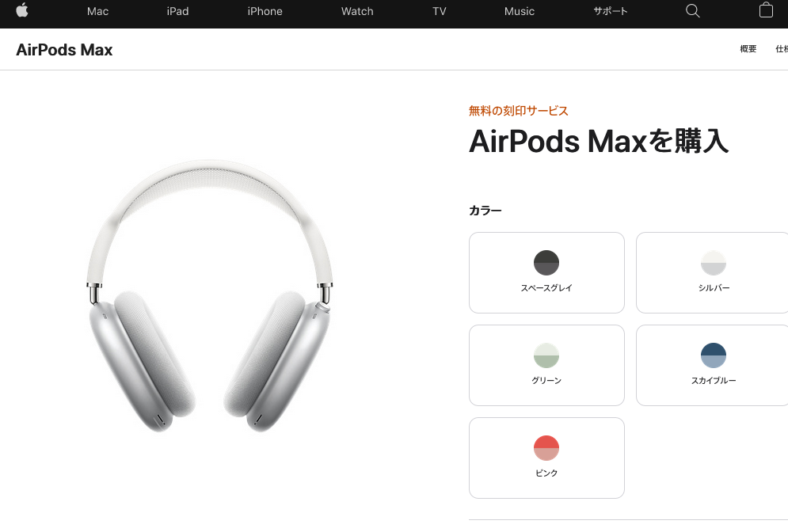Open the iPad menu item
The image size is (788, 532).
(x=178, y=11)
